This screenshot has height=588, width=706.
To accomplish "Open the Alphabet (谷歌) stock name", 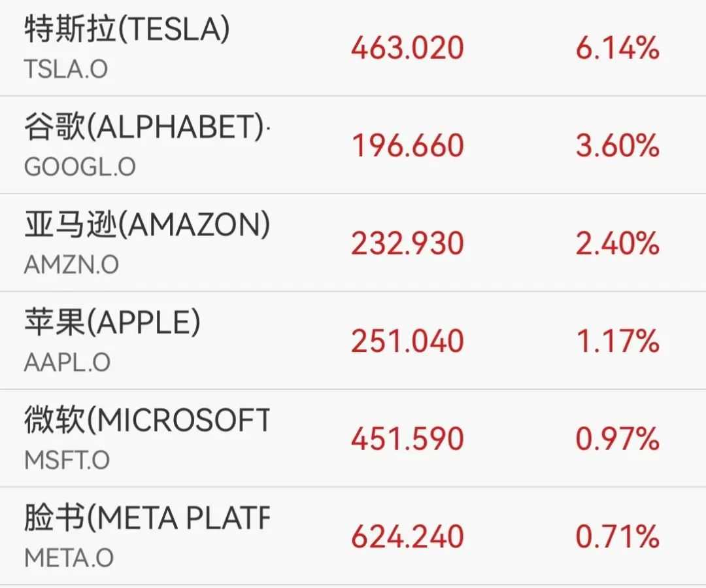I will tap(144, 128).
